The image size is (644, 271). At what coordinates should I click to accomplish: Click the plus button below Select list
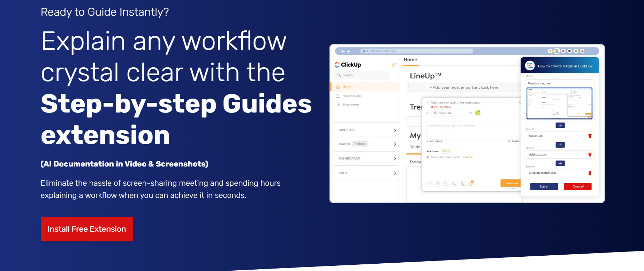point(560,145)
